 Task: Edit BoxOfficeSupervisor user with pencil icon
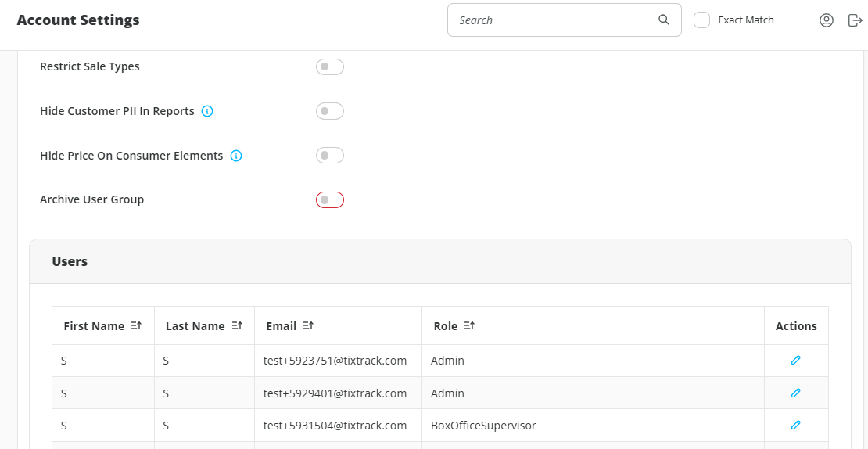(795, 426)
